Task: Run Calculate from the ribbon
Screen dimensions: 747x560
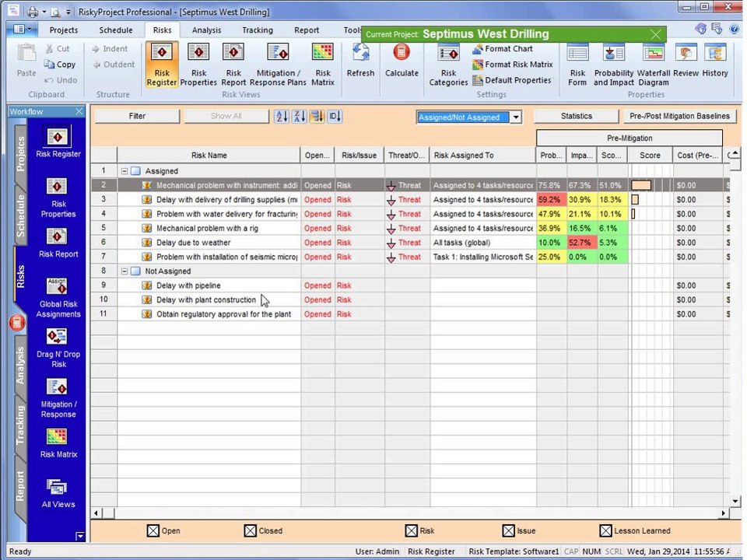Action: 402,61
